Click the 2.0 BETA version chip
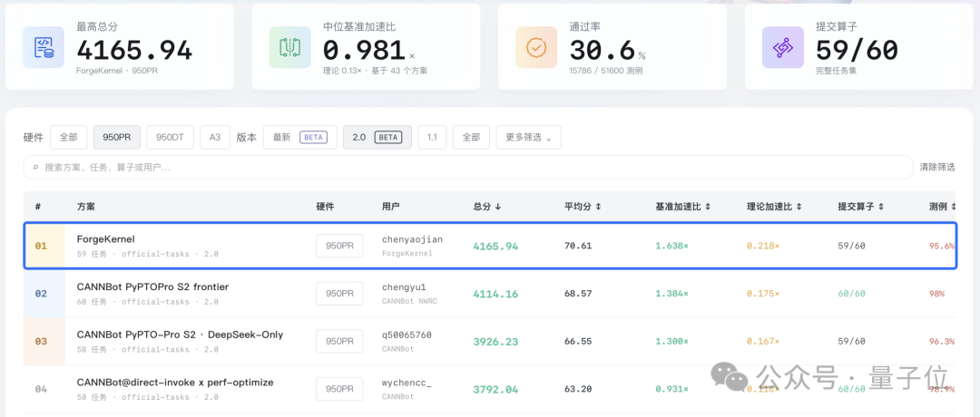The image size is (980, 417). click(377, 137)
